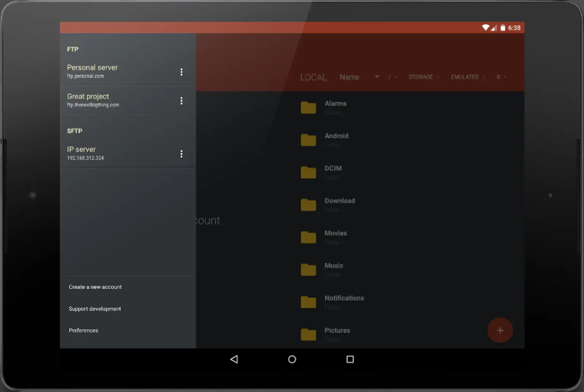Tap the Wi-Fi status icon
The width and height of the screenshot is (584, 392).
click(x=485, y=28)
